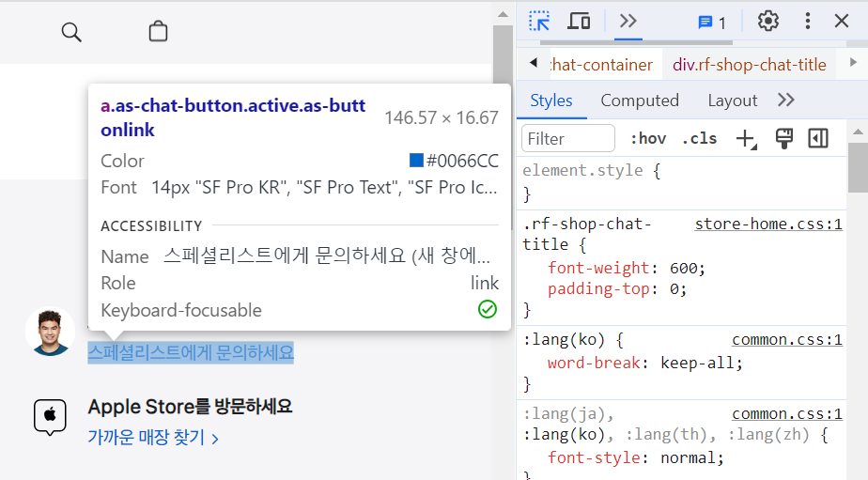
Task: Switch to the Styles tab
Action: pyautogui.click(x=551, y=101)
